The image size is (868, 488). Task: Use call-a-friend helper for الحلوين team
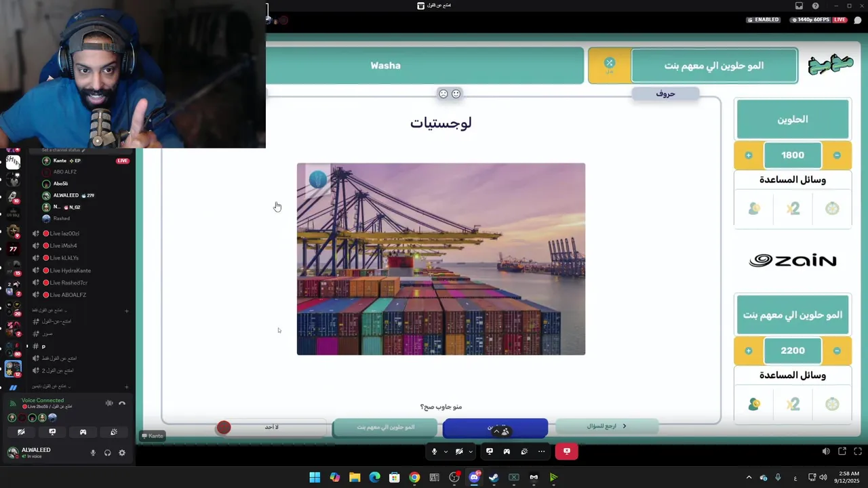[x=754, y=209]
